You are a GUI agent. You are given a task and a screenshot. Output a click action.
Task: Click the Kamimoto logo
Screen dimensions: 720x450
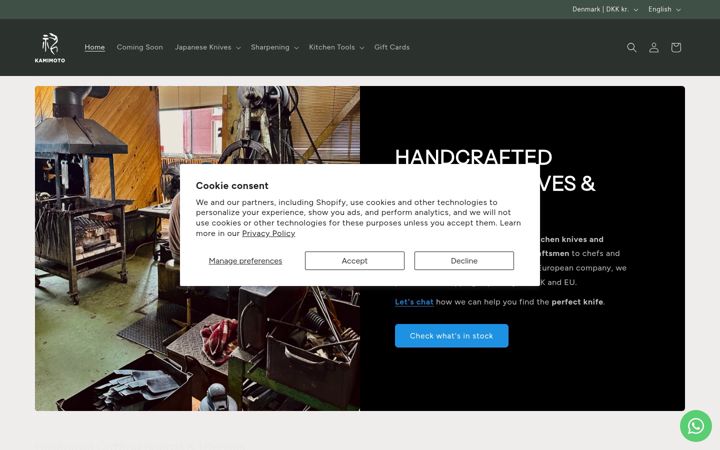[x=50, y=47]
